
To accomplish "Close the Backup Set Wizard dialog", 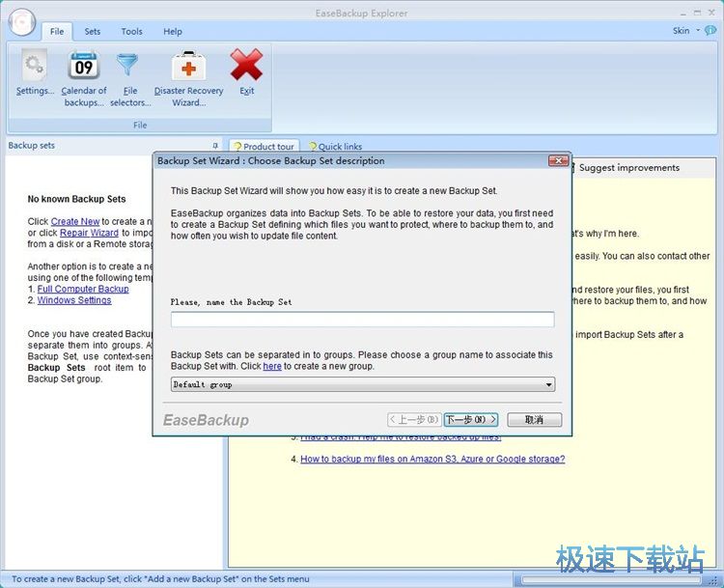I will 558,160.
